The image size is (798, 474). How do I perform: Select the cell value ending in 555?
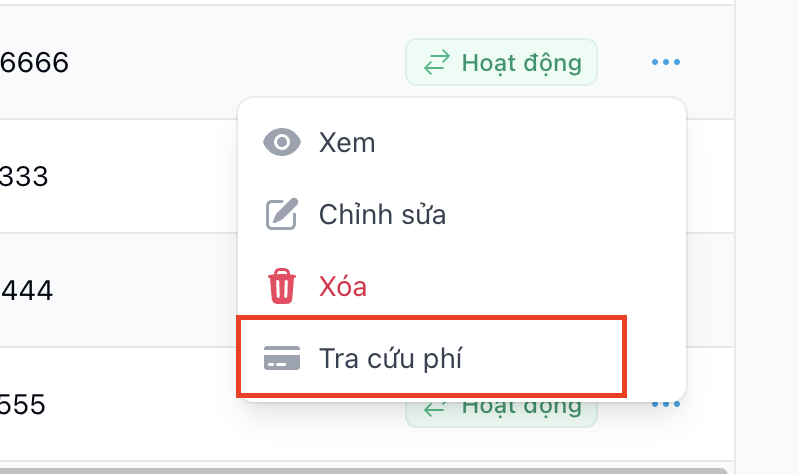pos(24,405)
